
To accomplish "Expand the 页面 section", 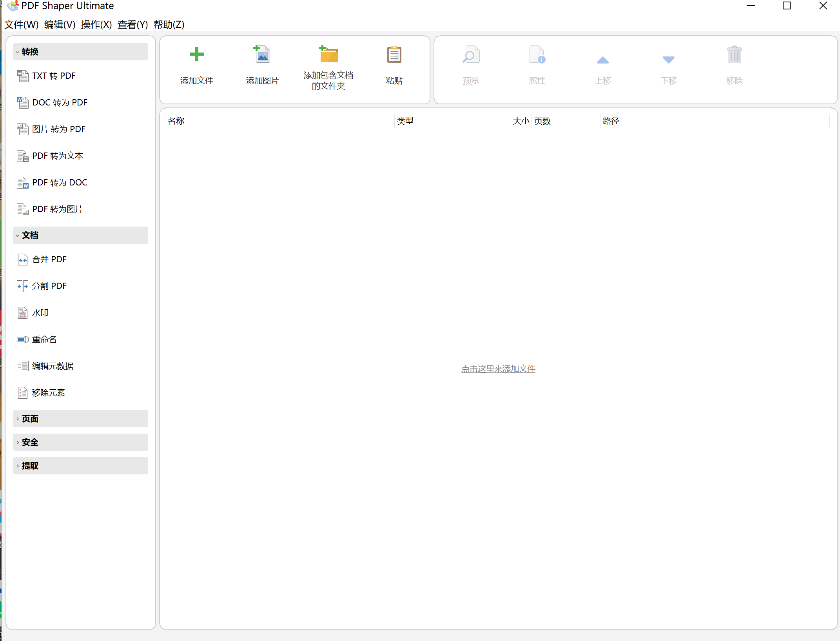I will pyautogui.click(x=80, y=419).
